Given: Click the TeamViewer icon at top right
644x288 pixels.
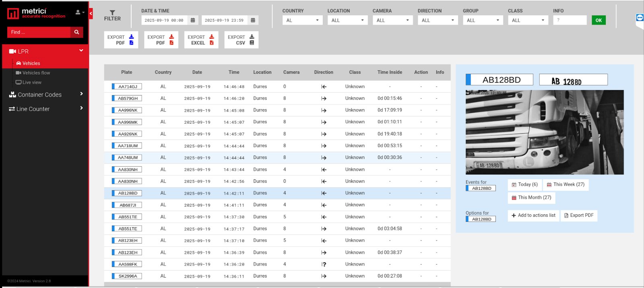Looking at the screenshot, I should point(640,18).
